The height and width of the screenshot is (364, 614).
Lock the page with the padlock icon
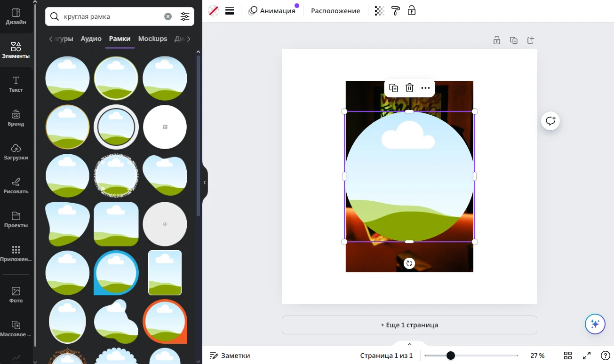497,40
